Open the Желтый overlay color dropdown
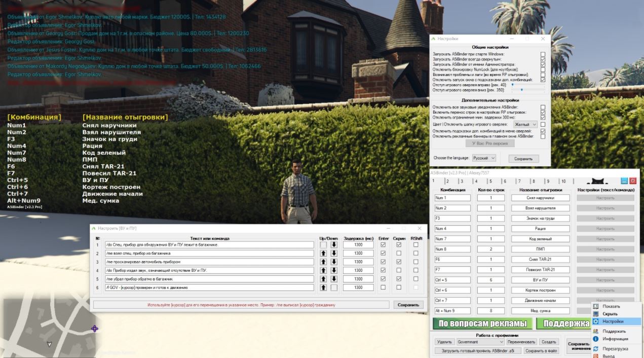Viewport: 644px width, 358px height. point(525,124)
